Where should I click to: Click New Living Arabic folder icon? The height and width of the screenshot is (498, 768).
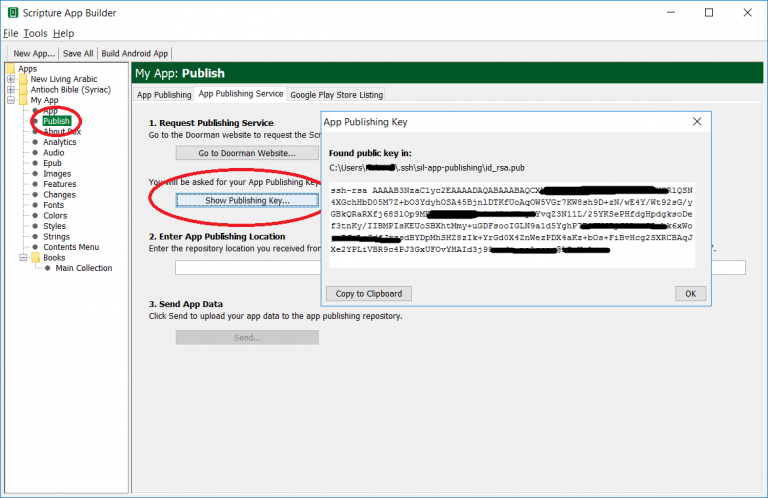click(x=23, y=79)
